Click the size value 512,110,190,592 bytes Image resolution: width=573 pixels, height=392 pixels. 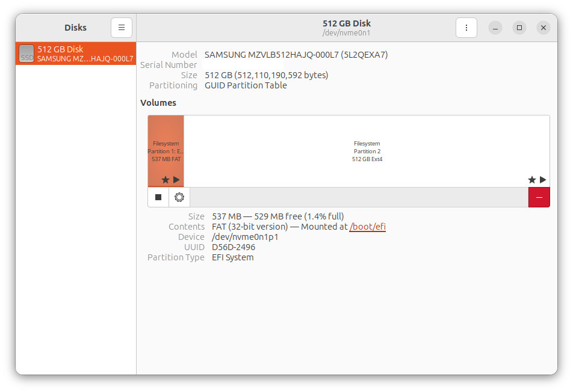(x=267, y=75)
